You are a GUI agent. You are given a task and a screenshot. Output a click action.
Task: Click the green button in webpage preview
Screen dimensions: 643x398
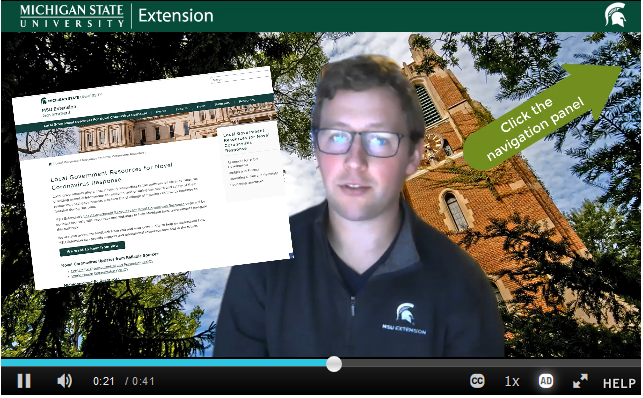point(92,248)
